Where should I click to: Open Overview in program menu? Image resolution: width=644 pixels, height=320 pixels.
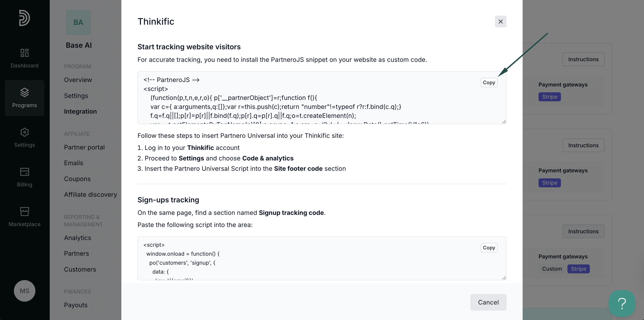(78, 80)
